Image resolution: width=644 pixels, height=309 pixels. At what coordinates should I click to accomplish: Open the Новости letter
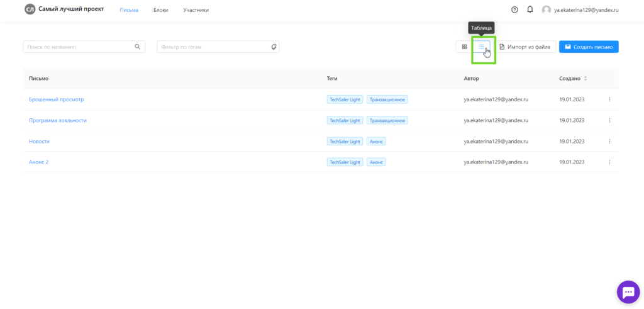tap(39, 142)
